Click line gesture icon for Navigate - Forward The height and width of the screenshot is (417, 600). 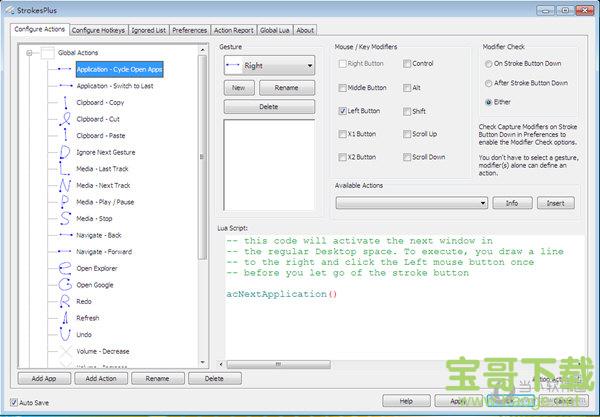point(65,251)
